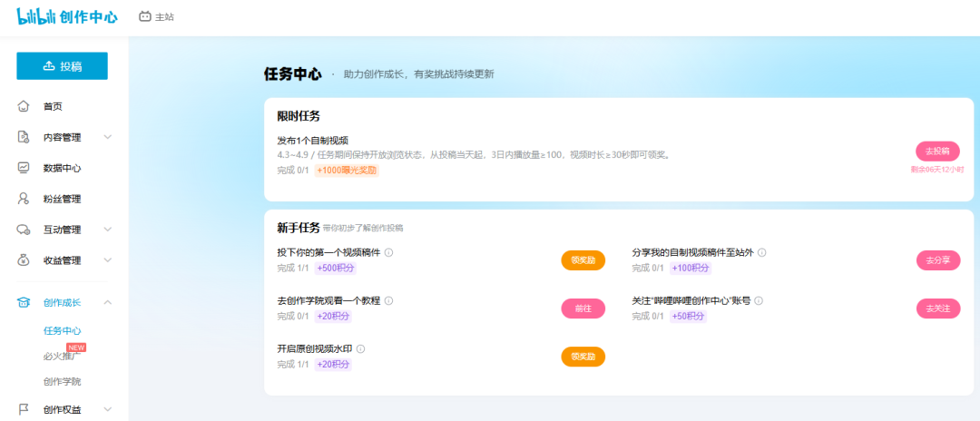Open 粉丝管理 in the sidebar
The image size is (980, 421).
(64, 199)
